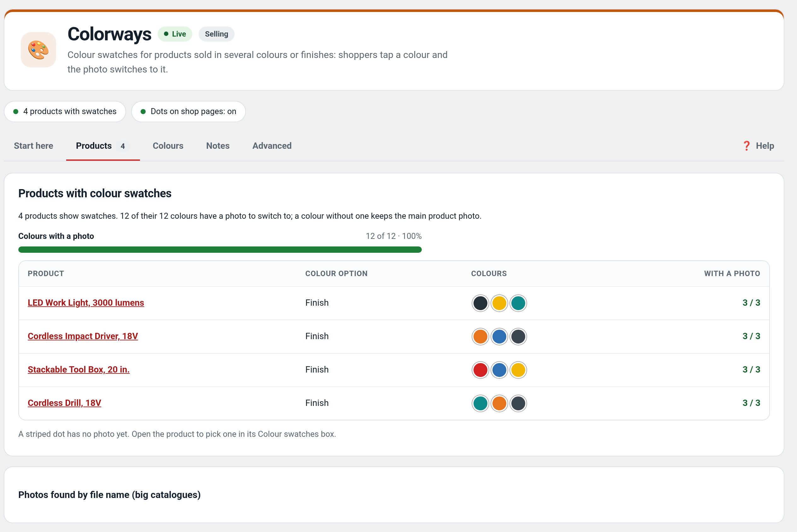Viewport: 797px width, 532px height.
Task: Switch to the Colours tab
Action: [x=168, y=146]
